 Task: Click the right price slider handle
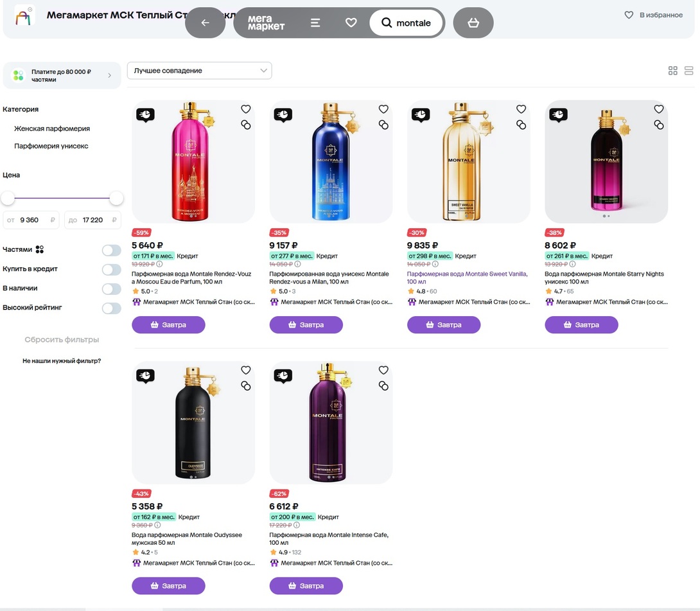(x=116, y=198)
